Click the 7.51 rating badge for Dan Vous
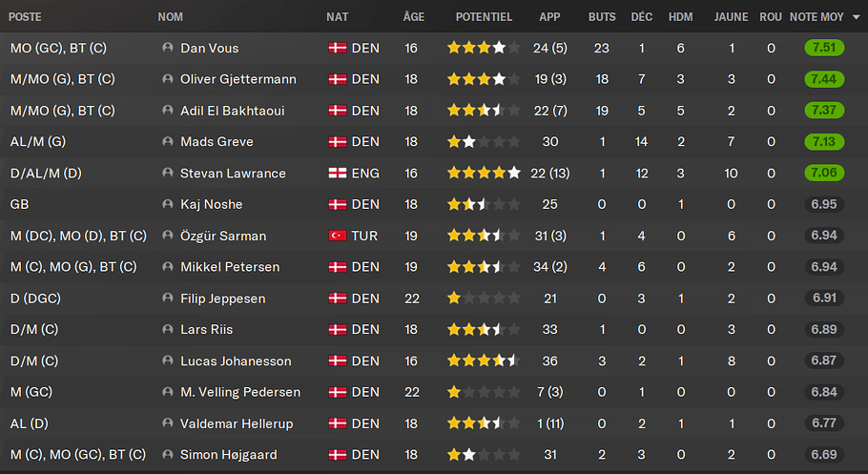The height and width of the screenshot is (474, 868). pos(824,48)
